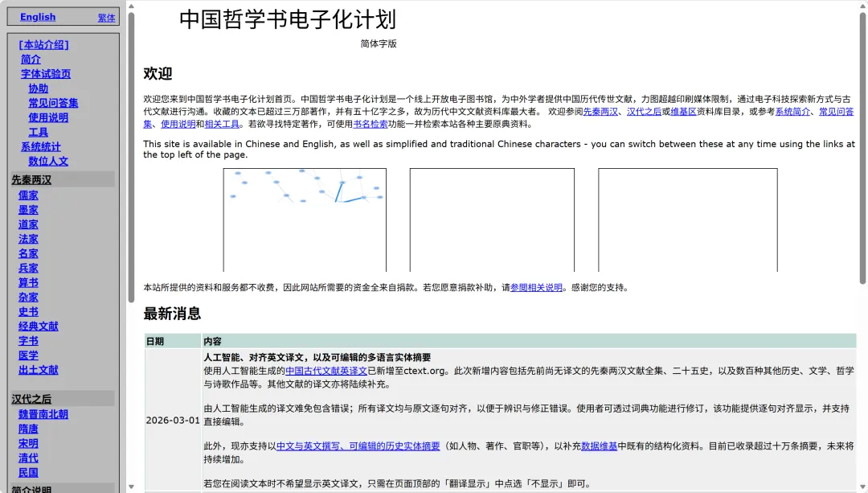This screenshot has width=868, height=493.
Task: Click the 简体字版 subtitle
Action: coord(379,43)
